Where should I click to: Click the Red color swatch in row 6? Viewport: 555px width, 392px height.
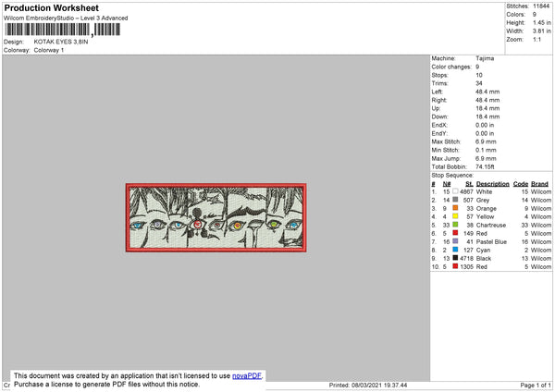[455, 233]
